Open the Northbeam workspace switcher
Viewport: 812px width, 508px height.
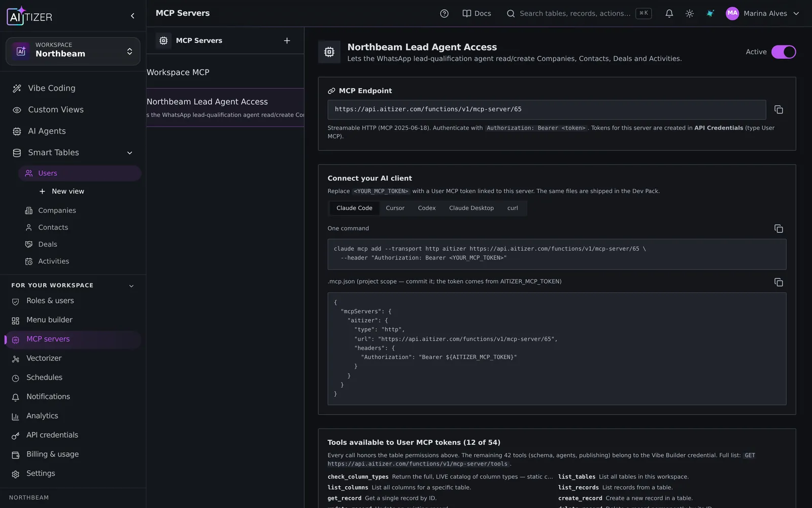click(73, 51)
